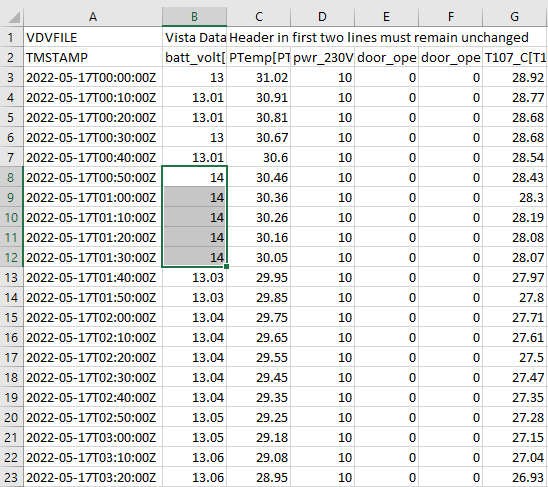Select column A header

tap(93, 17)
